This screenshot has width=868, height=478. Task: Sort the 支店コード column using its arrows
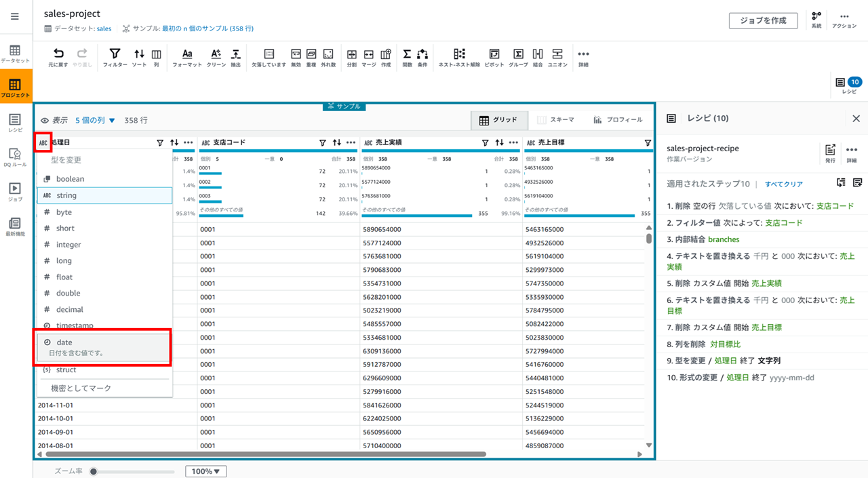pos(337,143)
